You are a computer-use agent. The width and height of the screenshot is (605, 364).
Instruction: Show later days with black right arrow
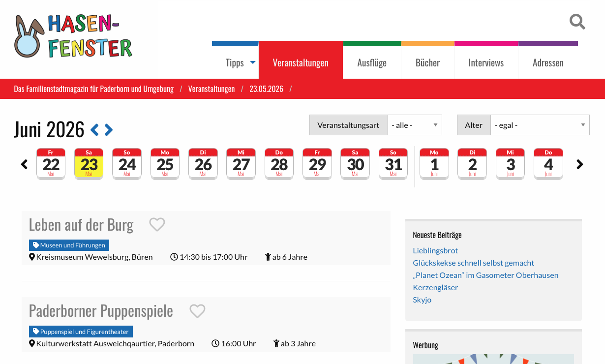coord(580,164)
